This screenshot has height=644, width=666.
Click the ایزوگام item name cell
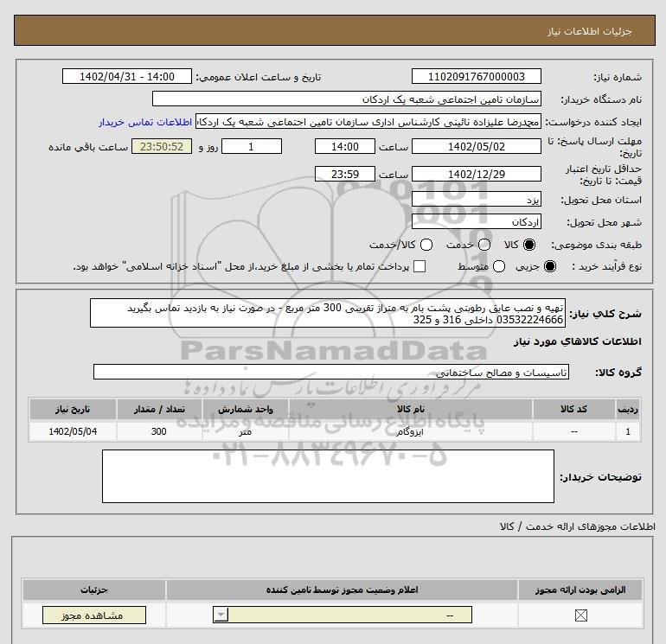click(410, 431)
